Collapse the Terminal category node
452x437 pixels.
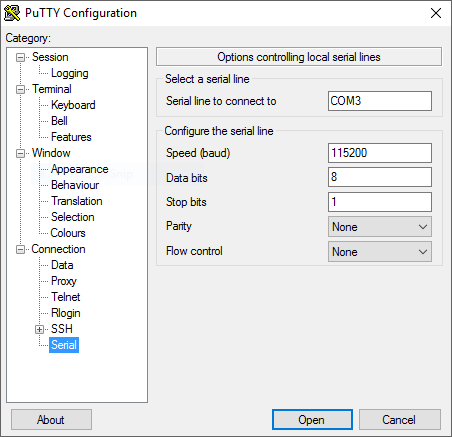(x=21, y=90)
